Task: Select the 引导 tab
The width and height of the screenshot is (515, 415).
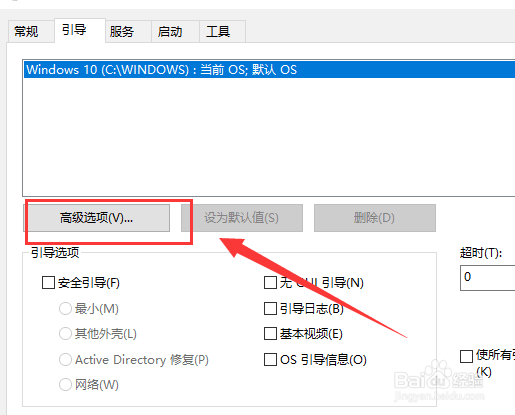Action: (80, 30)
